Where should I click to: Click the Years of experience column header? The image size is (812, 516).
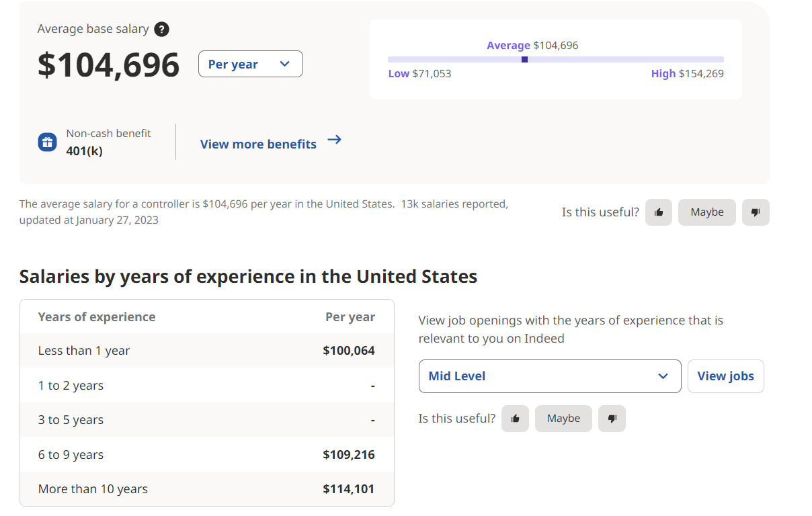tap(97, 317)
